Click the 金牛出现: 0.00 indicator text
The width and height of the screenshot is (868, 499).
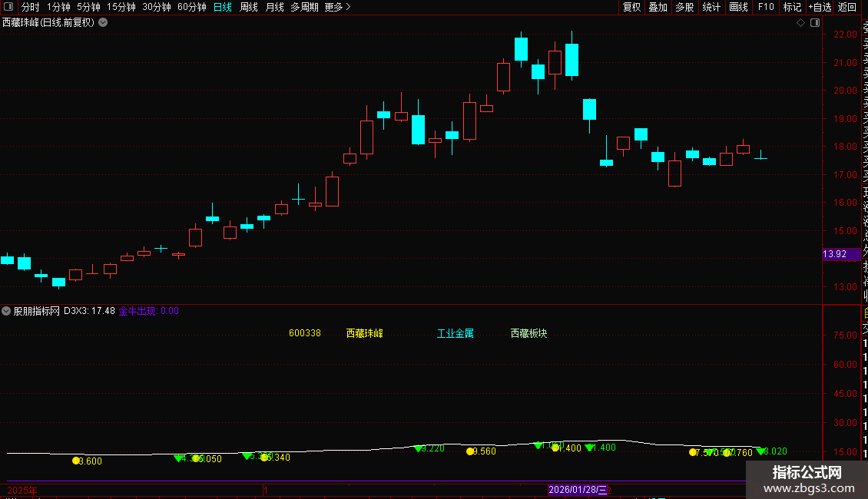(x=149, y=311)
